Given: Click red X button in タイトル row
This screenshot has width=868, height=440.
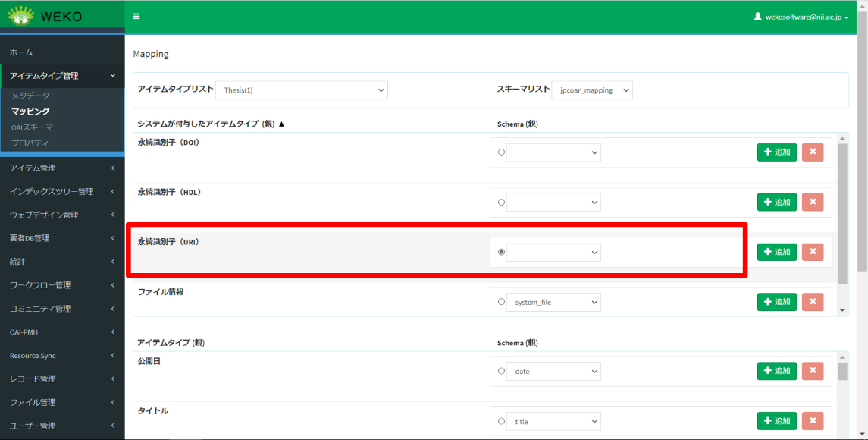Looking at the screenshot, I should [x=812, y=421].
